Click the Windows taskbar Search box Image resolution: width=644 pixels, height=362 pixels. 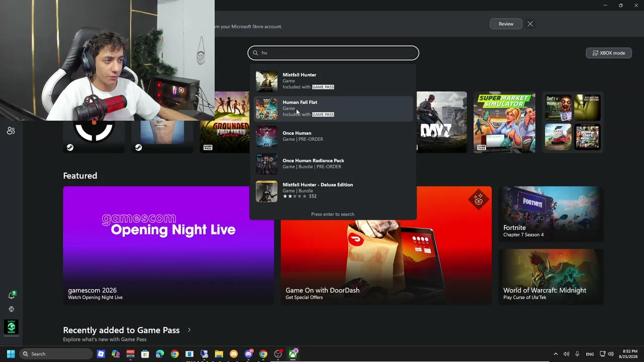[x=56, y=354]
